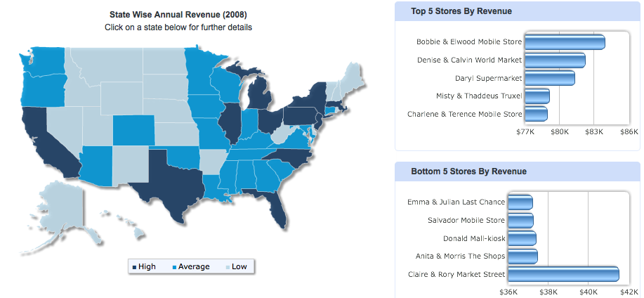Image resolution: width=644 pixels, height=298 pixels.
Task: Select Illinois on the revenue map
Action: tap(229, 123)
